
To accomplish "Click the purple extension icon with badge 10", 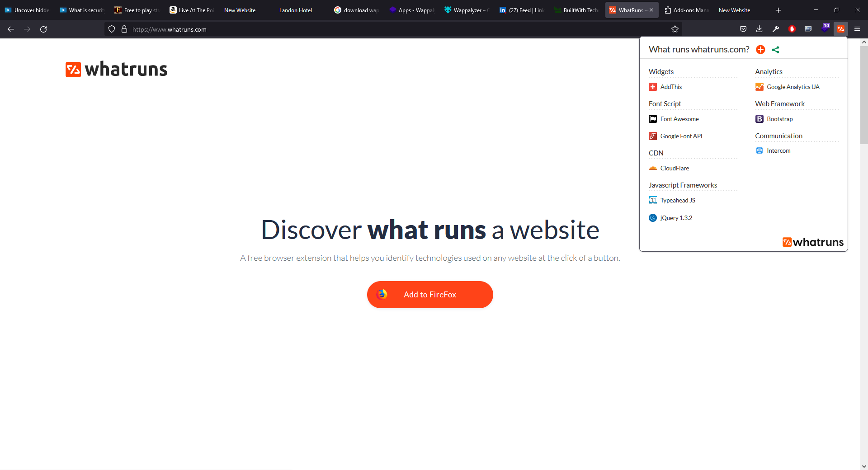I will (825, 28).
